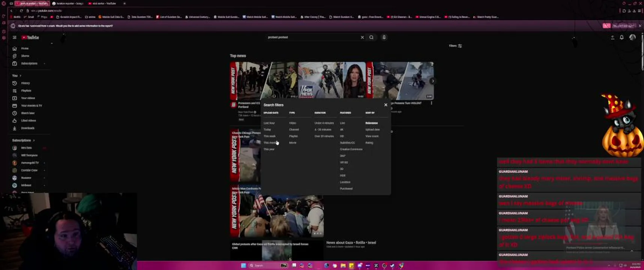Open Subscriptions feed in sidebar

(29, 63)
